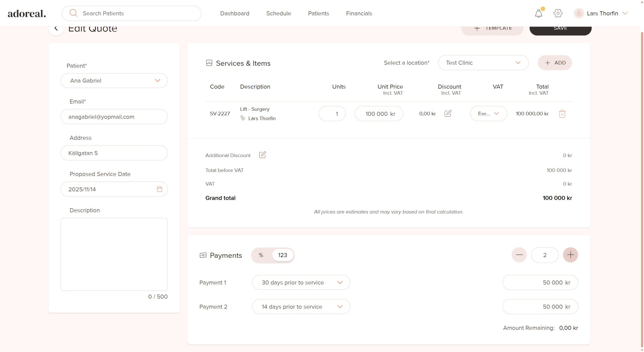Switch payments to 123 amount mode
Screen dimensions: 644x352
pyautogui.click(x=282, y=255)
